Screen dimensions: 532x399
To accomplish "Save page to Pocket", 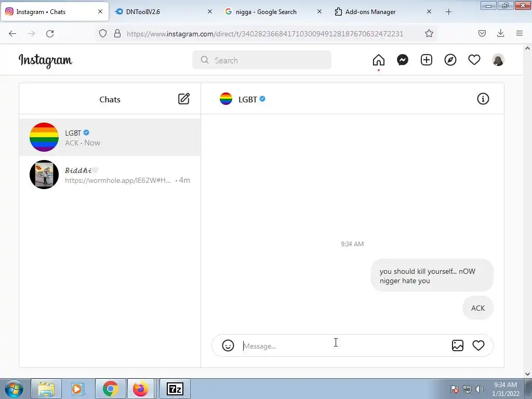I will click(x=482, y=33).
